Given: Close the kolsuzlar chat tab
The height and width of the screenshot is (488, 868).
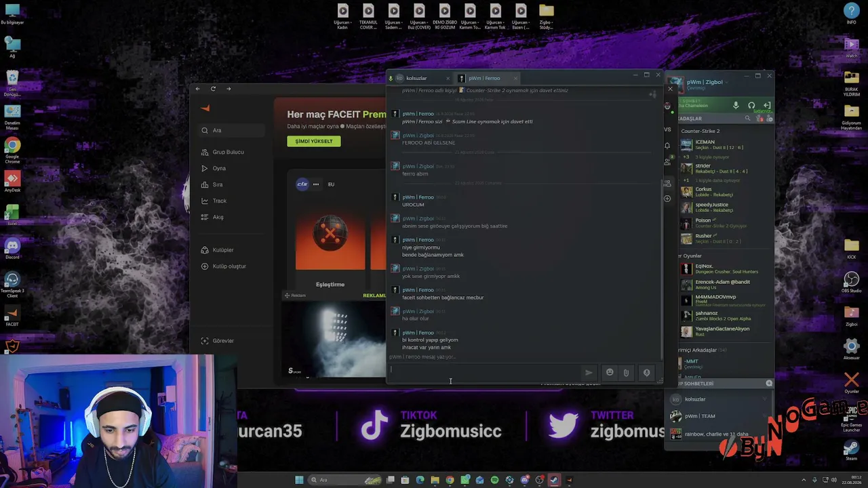Looking at the screenshot, I should click(448, 79).
